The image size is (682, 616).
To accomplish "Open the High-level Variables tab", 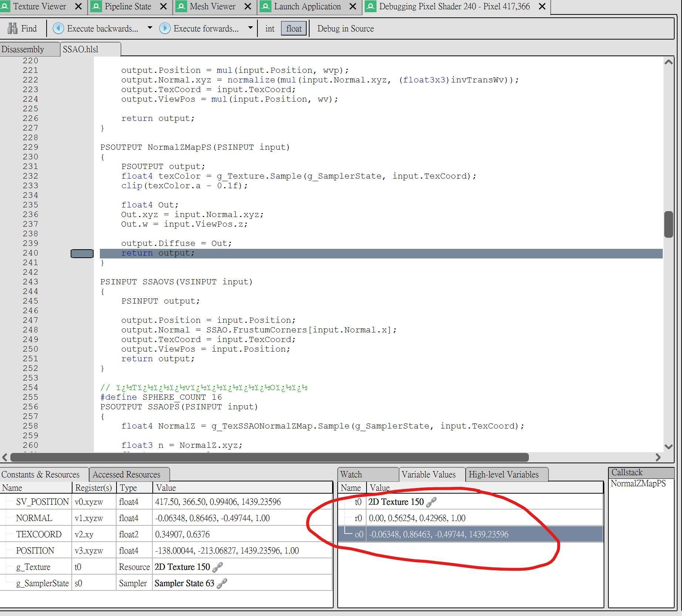I will [x=507, y=474].
